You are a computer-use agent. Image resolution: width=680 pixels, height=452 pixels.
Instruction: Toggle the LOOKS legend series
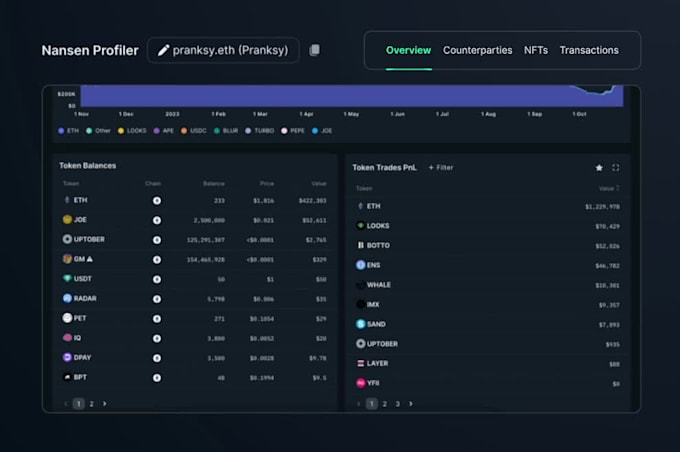(x=132, y=131)
